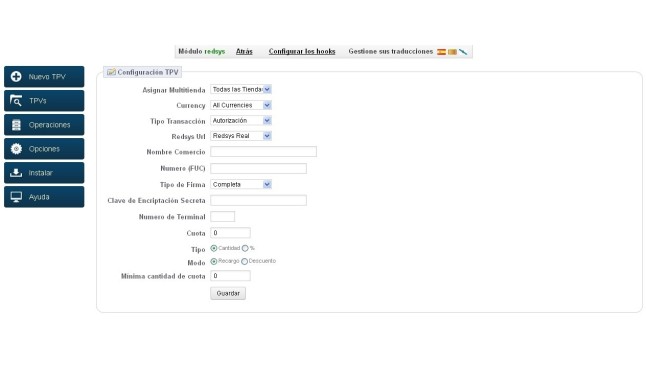The height and width of the screenshot is (366, 646).
Task: Click the Catalan flag translation icon
Action: tap(452, 52)
